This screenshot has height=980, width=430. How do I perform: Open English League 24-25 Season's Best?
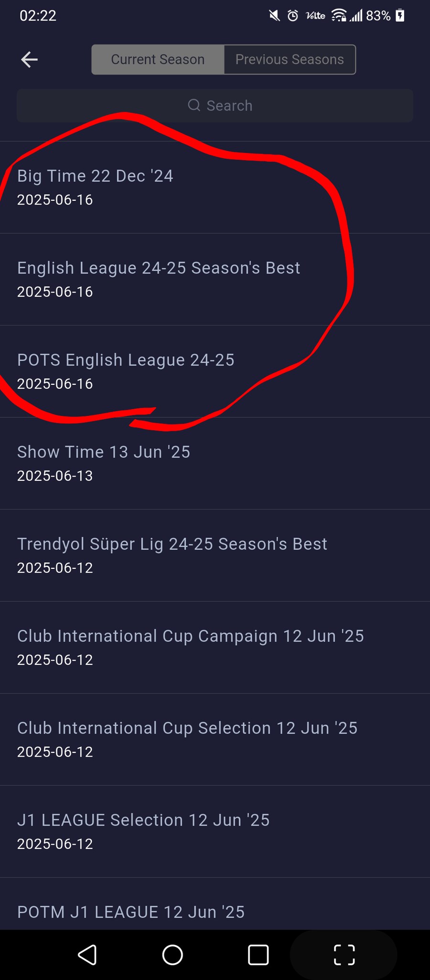click(x=215, y=279)
